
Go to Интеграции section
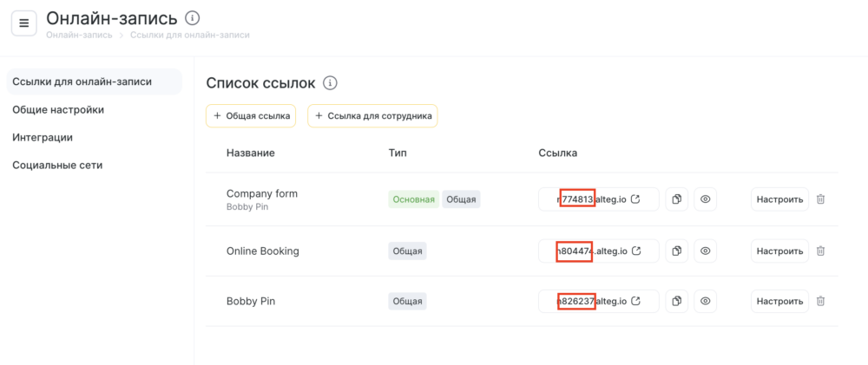click(x=43, y=137)
